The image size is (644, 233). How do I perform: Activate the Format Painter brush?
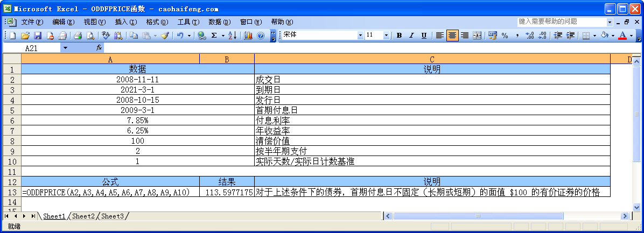pyautogui.click(x=165, y=36)
